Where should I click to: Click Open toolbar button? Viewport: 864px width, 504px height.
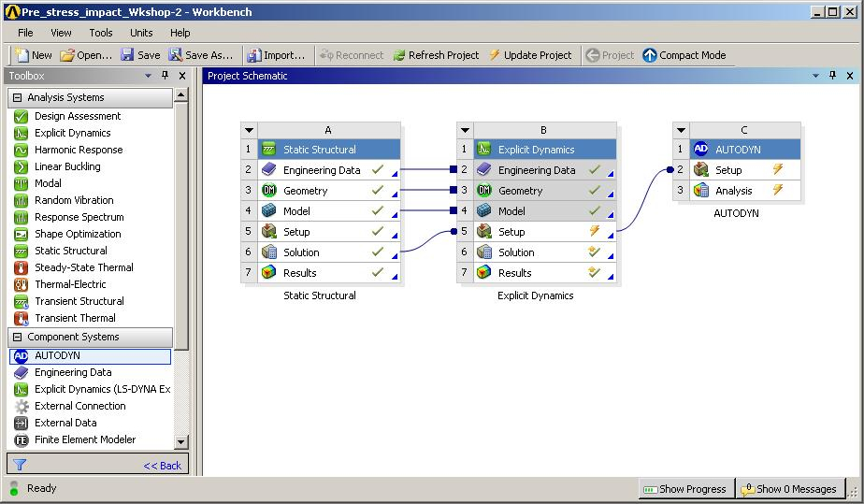(86, 55)
